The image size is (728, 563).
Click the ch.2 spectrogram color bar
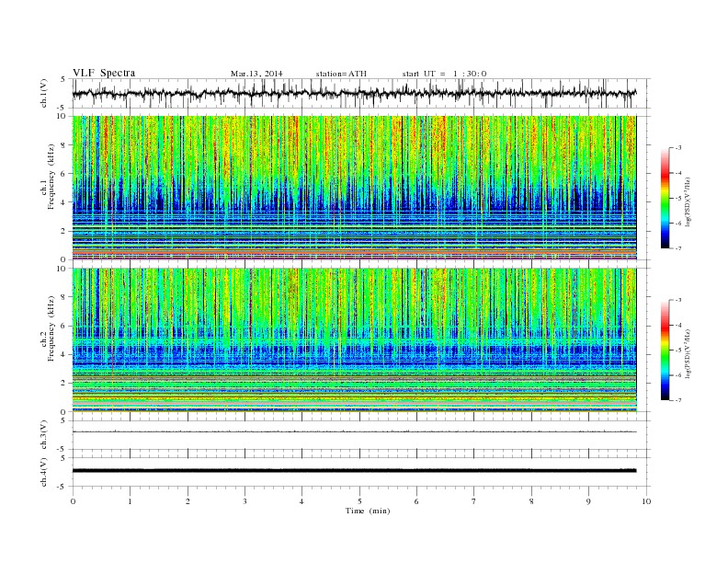click(665, 350)
